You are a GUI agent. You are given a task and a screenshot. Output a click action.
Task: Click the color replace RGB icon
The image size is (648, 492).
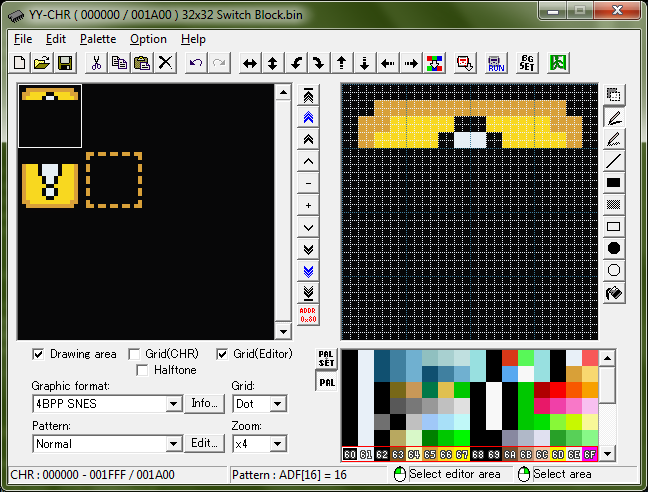point(434,63)
